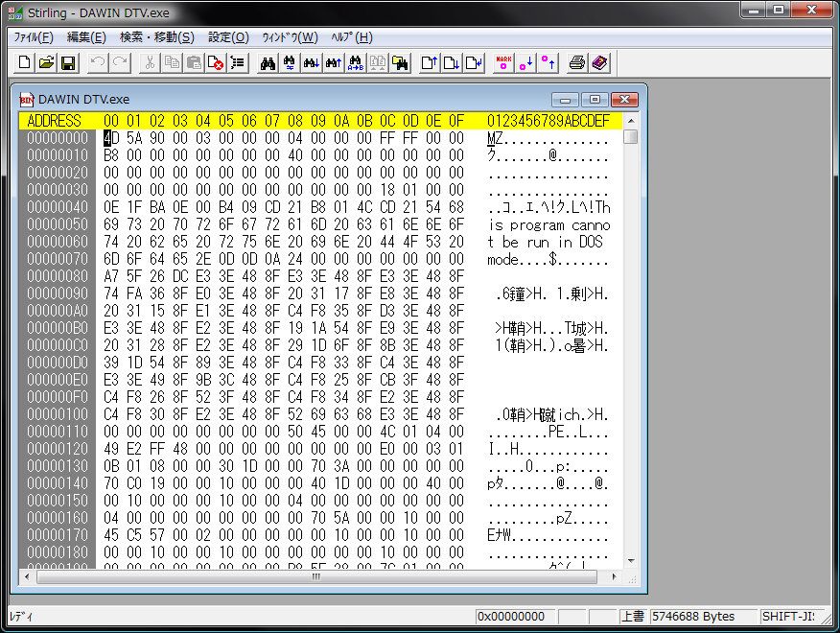
Task: Find previous with binoculars up arrow
Action: (x=333, y=63)
